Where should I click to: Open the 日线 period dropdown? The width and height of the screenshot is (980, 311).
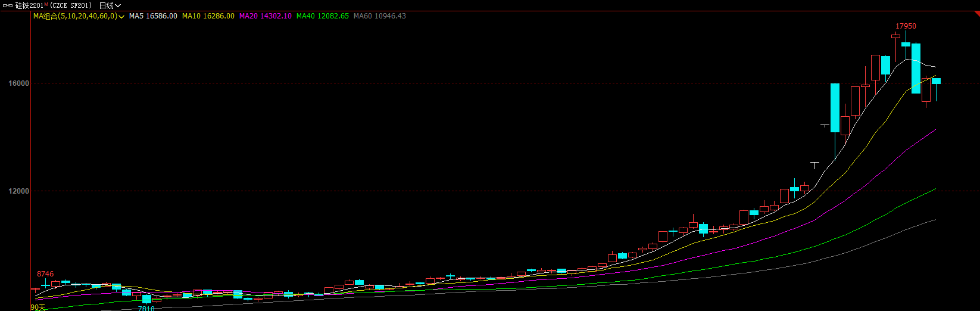point(110,5)
